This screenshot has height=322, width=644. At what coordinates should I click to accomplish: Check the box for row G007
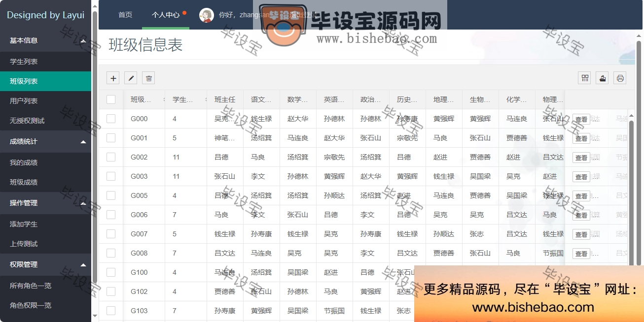(111, 234)
